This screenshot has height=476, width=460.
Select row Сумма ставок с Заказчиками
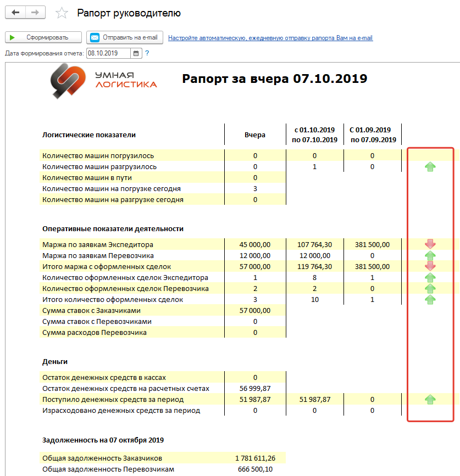(x=91, y=311)
